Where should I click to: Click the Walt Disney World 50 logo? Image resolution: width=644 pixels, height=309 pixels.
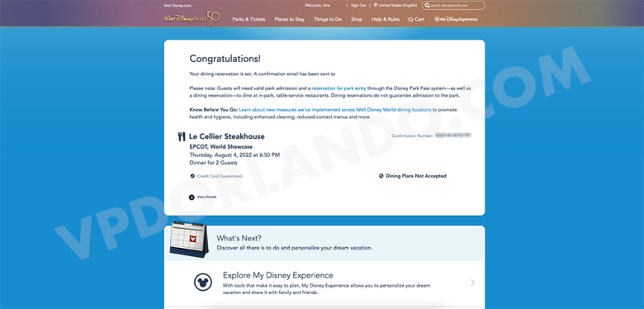click(192, 18)
